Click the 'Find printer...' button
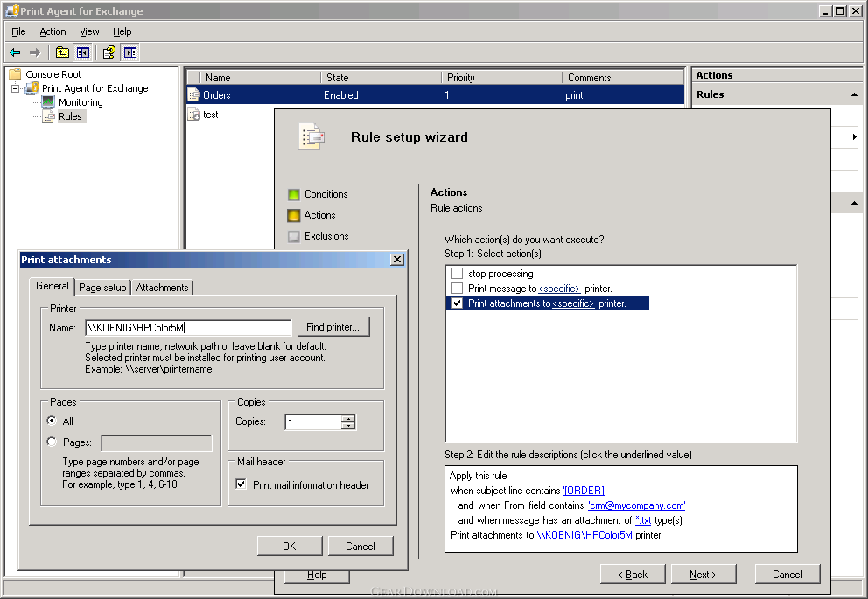Screen dimensions: 868x599 [333, 327]
